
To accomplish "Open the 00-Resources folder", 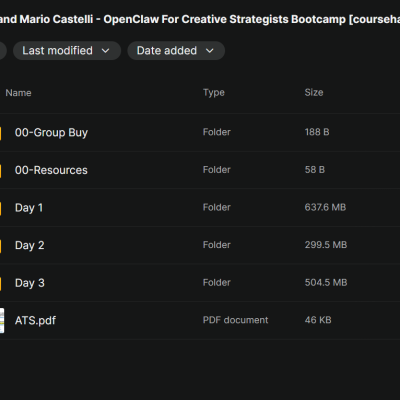I will coord(51,170).
